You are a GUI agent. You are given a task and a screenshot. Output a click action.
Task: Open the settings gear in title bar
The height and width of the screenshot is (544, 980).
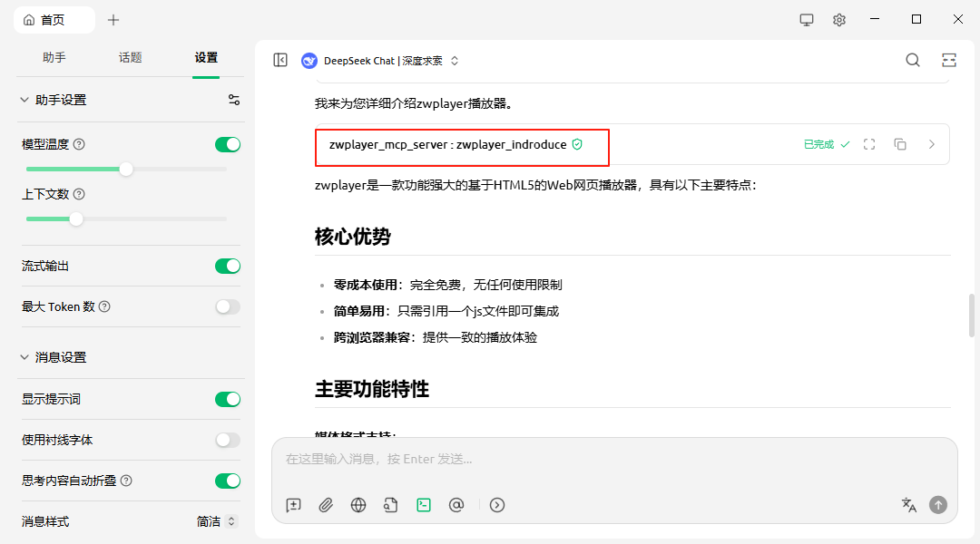pos(839,20)
